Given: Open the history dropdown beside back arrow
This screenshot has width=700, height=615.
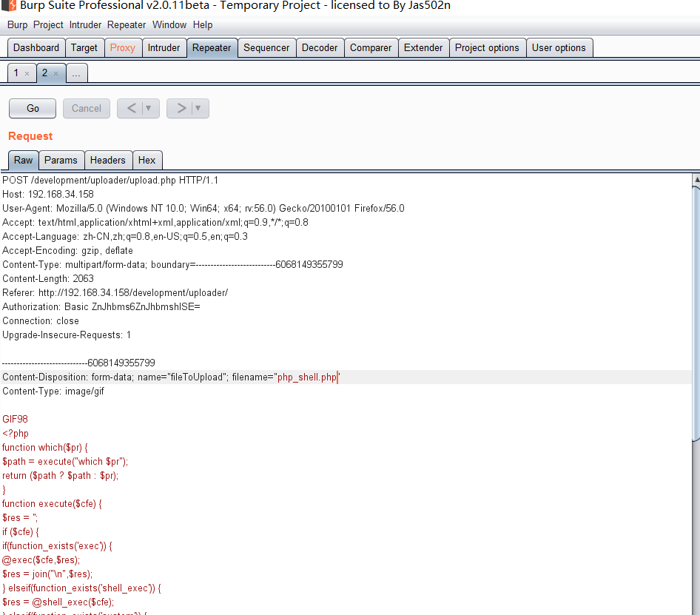Looking at the screenshot, I should tap(149, 109).
